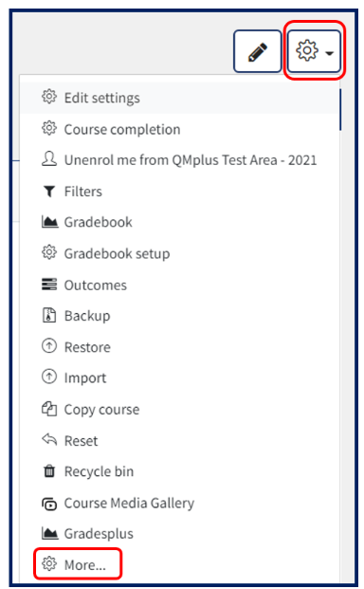
Task: Click the Outcomes list icon
Action: coord(49,285)
